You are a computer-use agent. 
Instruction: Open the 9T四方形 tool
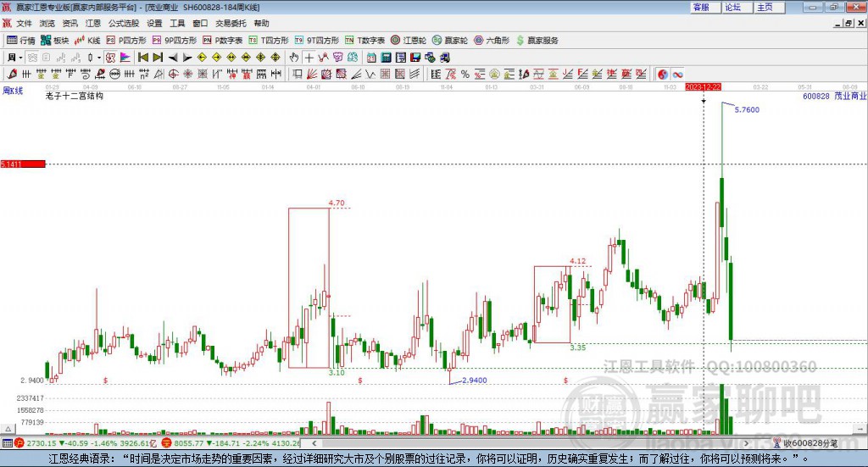click(x=317, y=41)
